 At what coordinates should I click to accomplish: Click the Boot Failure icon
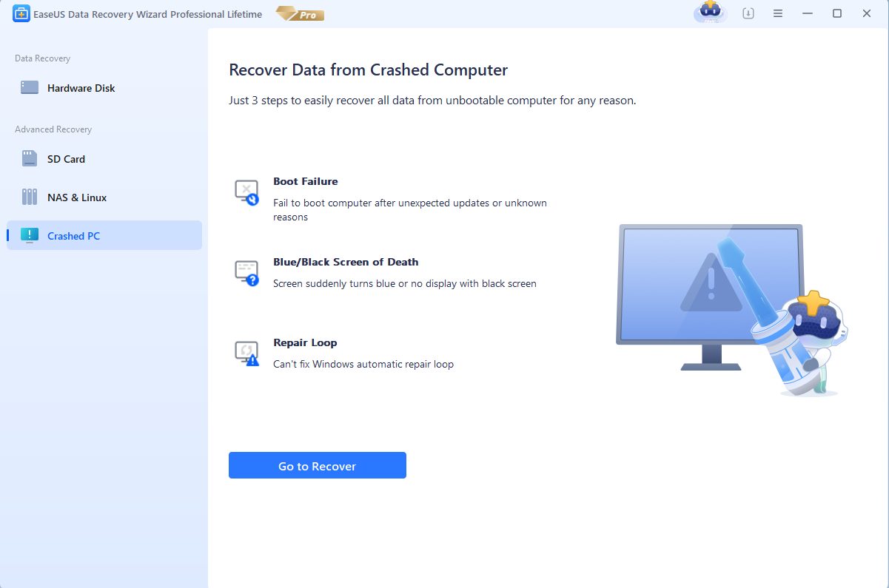coord(246,192)
